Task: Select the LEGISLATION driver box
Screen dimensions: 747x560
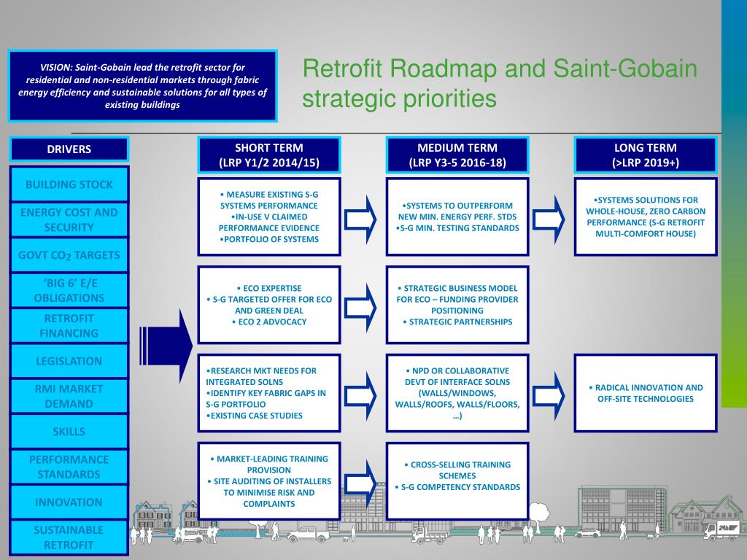Action: tap(69, 361)
